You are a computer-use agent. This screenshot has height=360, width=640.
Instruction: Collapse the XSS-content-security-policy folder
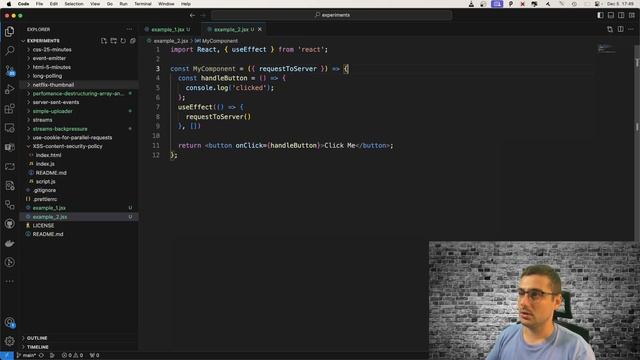pyautogui.click(x=79, y=147)
